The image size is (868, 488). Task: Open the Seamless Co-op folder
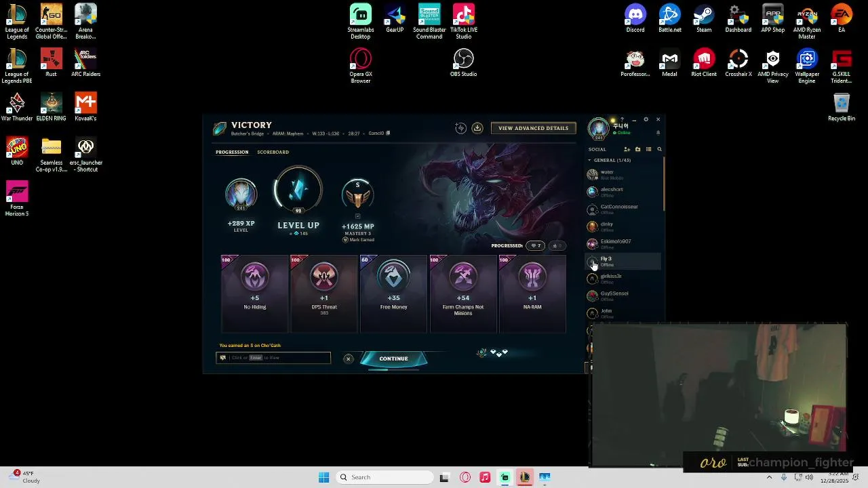pyautogui.click(x=52, y=155)
